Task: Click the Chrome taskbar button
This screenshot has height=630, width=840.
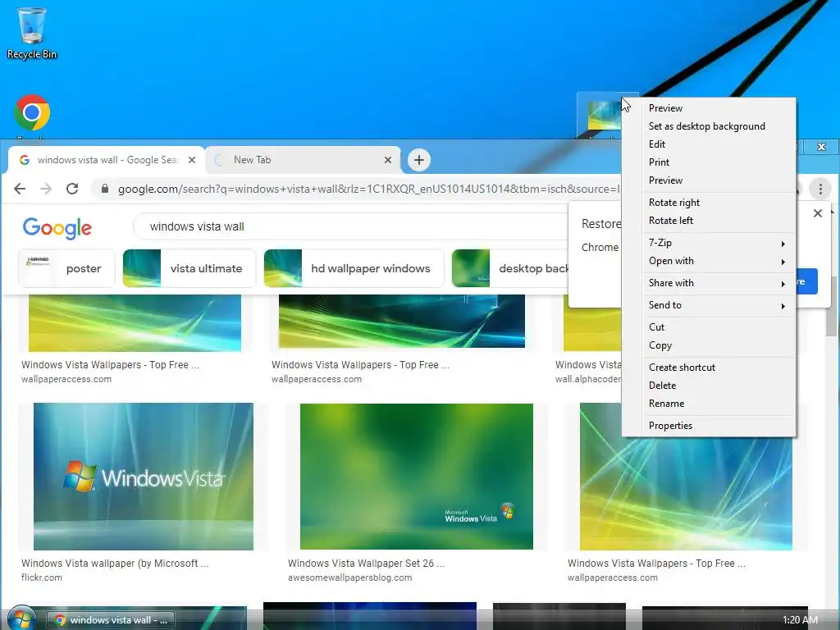Action: click(111, 620)
